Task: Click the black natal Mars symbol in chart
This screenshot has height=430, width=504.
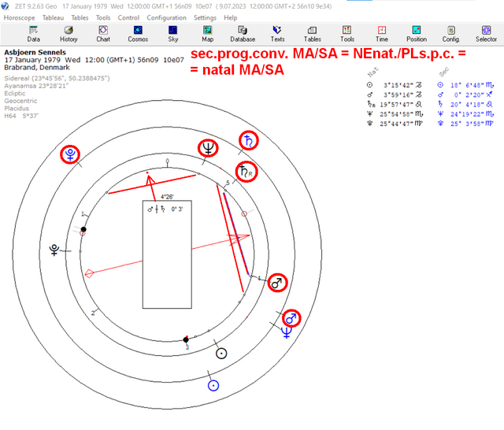Action: pyautogui.click(x=277, y=283)
